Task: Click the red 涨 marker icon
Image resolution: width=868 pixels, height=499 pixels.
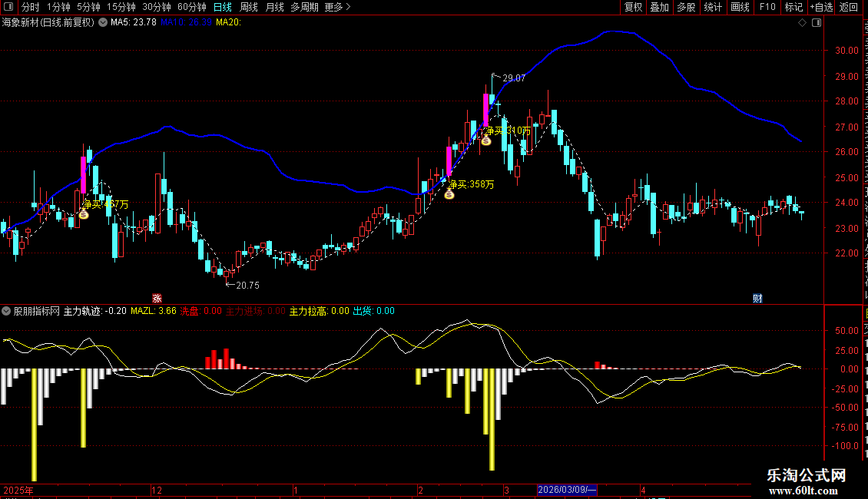Action: click(157, 298)
